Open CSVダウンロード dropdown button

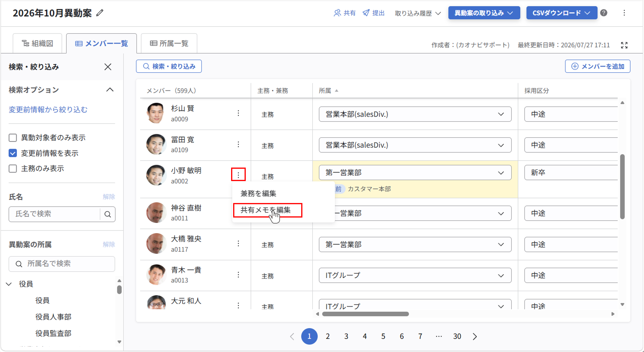tap(562, 13)
